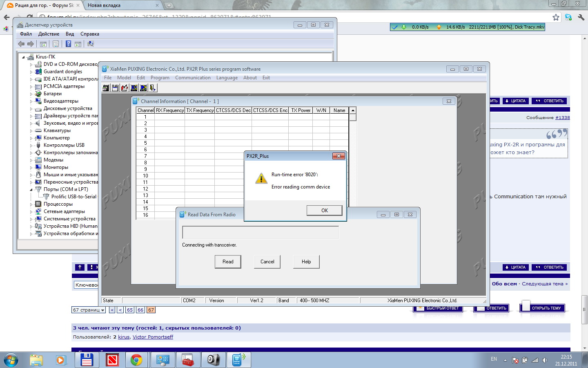Open the Model menu

click(x=124, y=78)
